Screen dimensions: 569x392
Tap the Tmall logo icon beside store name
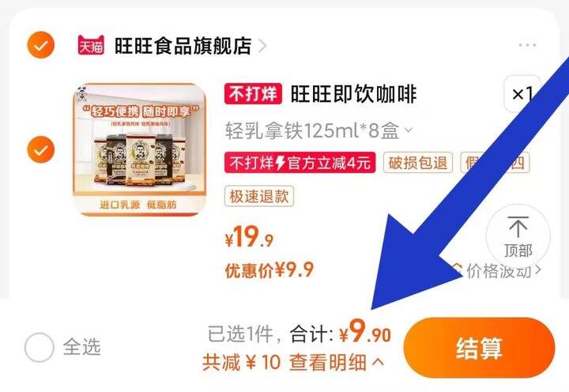click(x=91, y=45)
